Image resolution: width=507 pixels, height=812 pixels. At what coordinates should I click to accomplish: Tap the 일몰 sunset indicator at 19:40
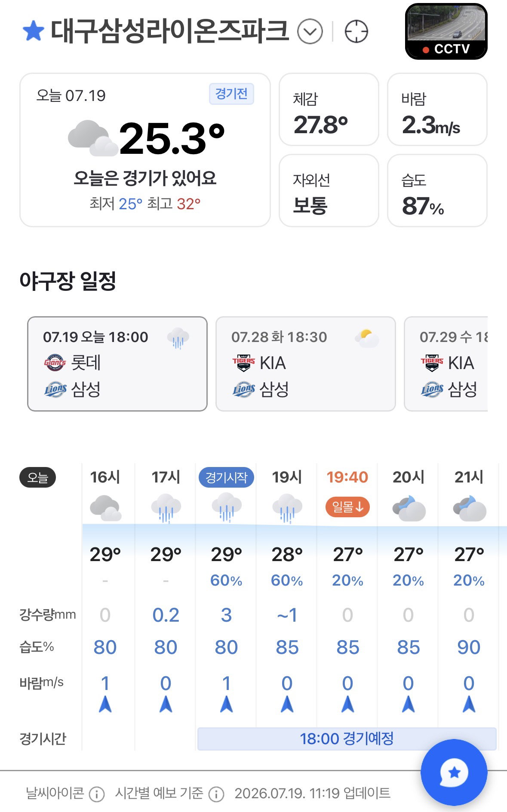click(347, 507)
